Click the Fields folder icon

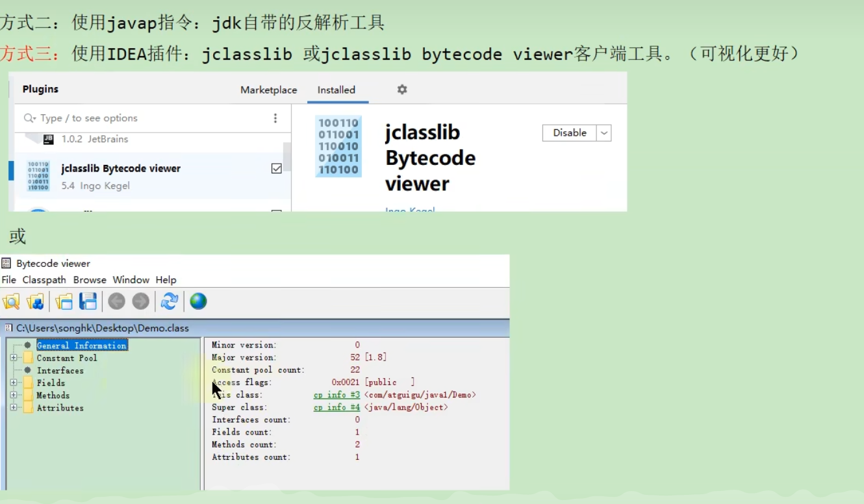[28, 383]
